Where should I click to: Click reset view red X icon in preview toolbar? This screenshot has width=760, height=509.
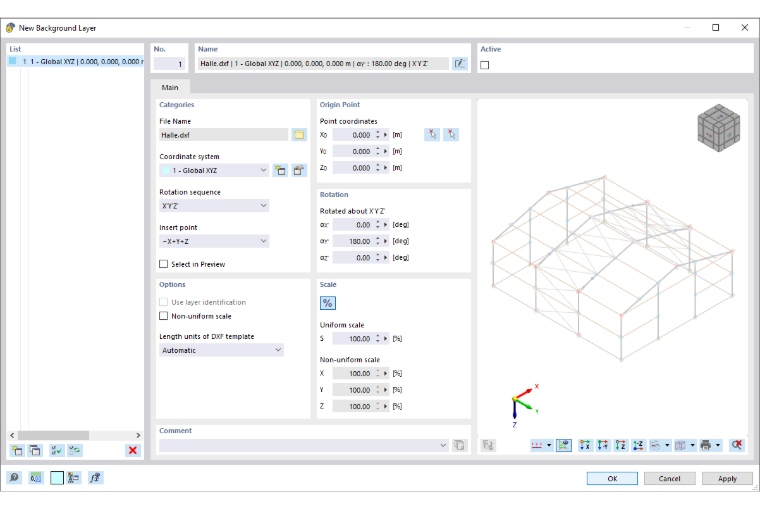[x=737, y=445]
